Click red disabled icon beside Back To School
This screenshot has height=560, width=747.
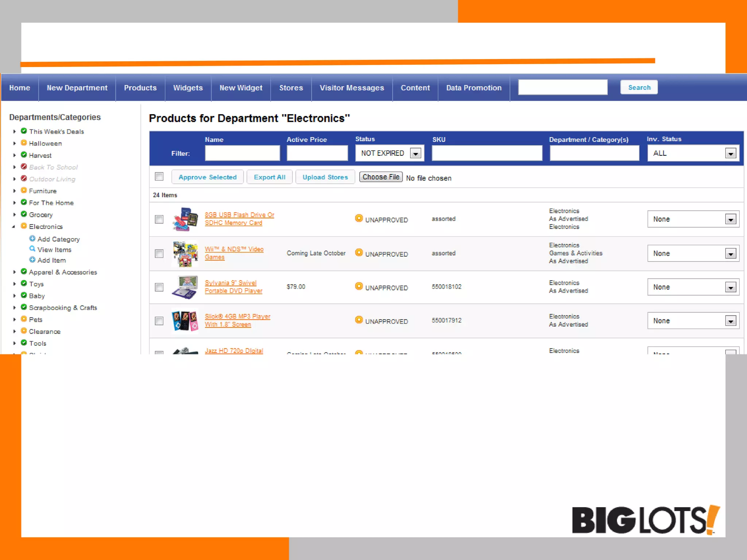[24, 167]
